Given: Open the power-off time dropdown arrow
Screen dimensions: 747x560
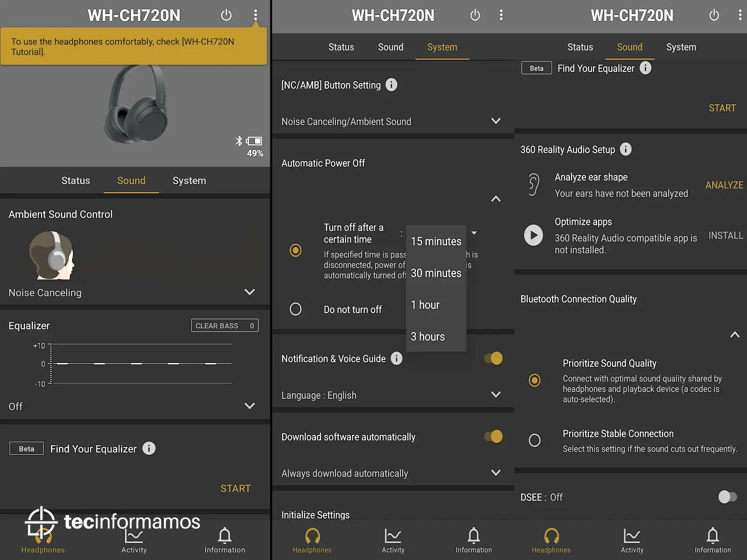Looking at the screenshot, I should tap(474, 233).
